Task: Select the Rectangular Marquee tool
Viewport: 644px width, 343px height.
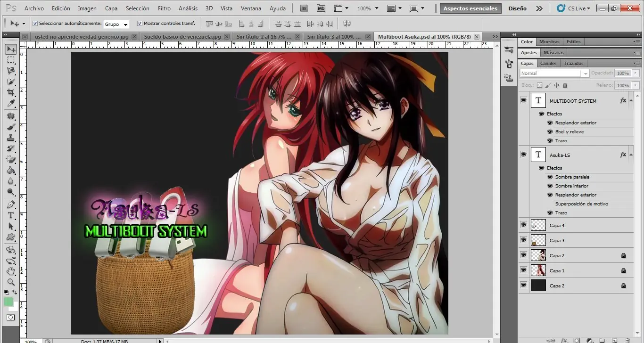Action: coord(11,60)
